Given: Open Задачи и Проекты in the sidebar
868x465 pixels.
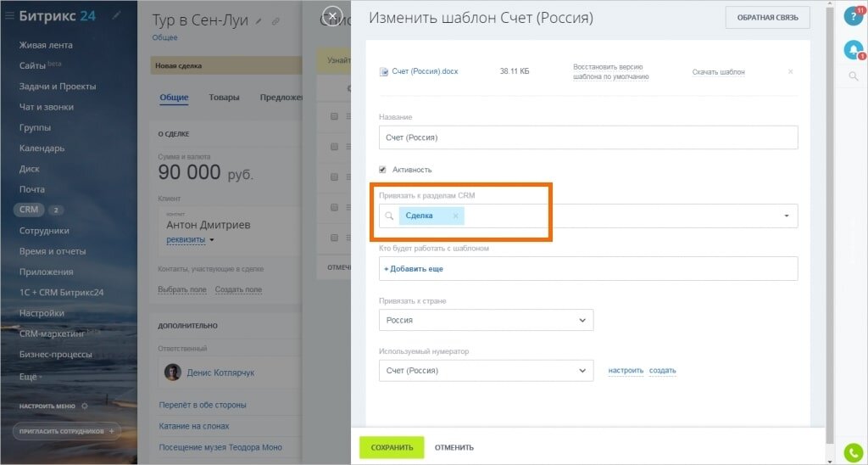Looking at the screenshot, I should coord(58,87).
